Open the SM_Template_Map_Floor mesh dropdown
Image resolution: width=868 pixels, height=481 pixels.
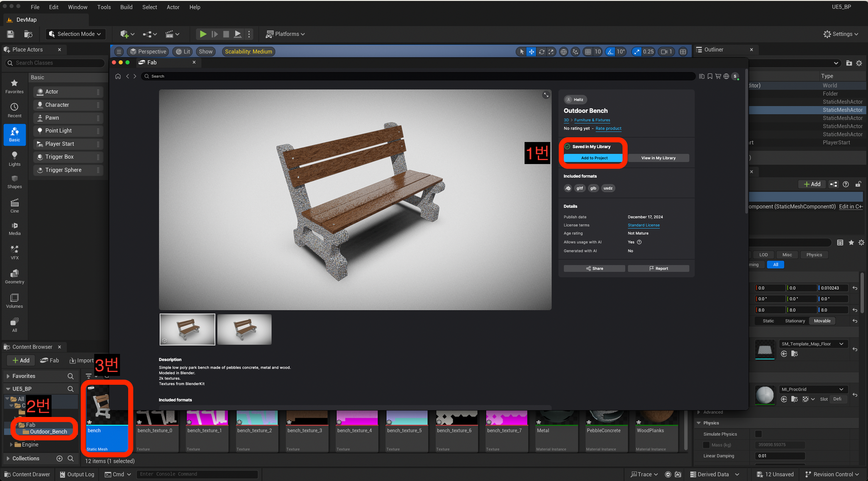pyautogui.click(x=813, y=344)
